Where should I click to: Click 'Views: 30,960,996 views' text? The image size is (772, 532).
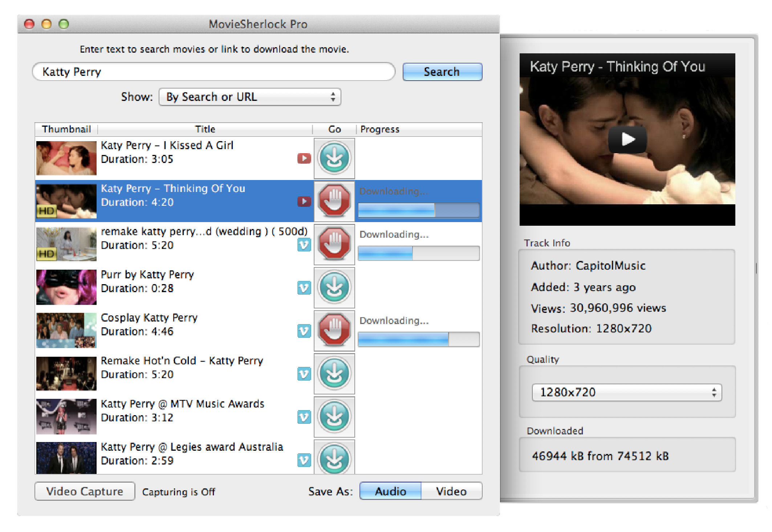(598, 308)
